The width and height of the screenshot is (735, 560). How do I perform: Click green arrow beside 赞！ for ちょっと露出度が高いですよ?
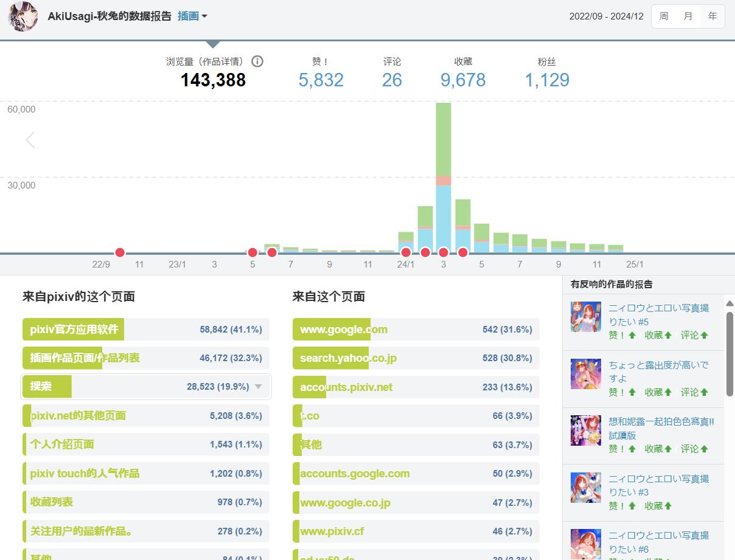(x=632, y=392)
